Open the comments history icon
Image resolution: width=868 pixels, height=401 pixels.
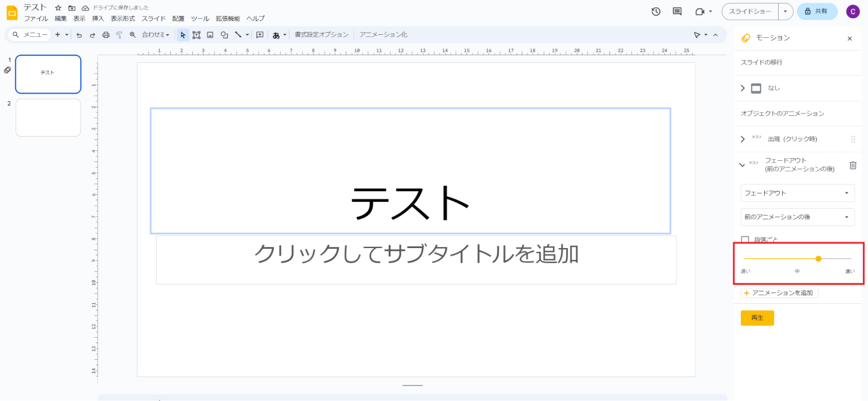coord(677,12)
